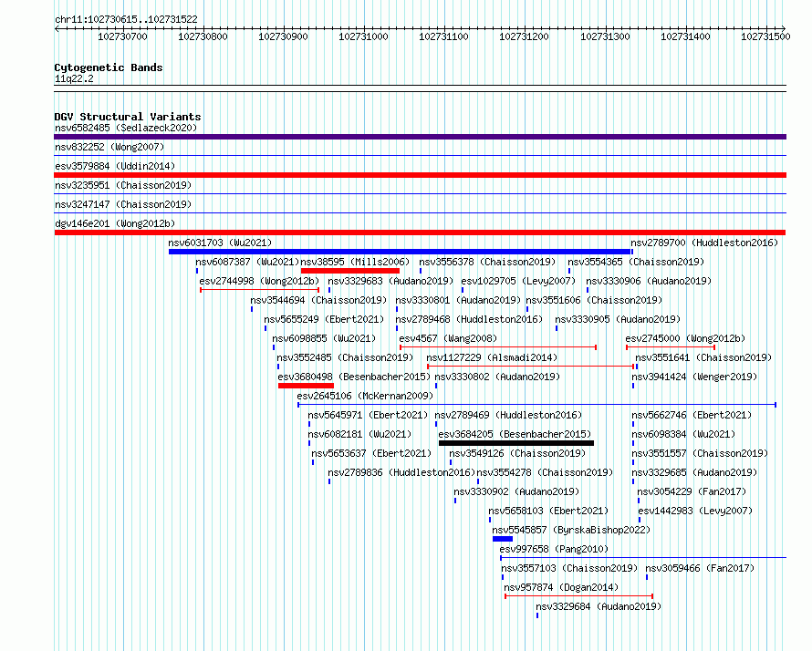Click the esv1442983 (Levy2007) label
The width and height of the screenshot is (812, 651).
[695, 511]
